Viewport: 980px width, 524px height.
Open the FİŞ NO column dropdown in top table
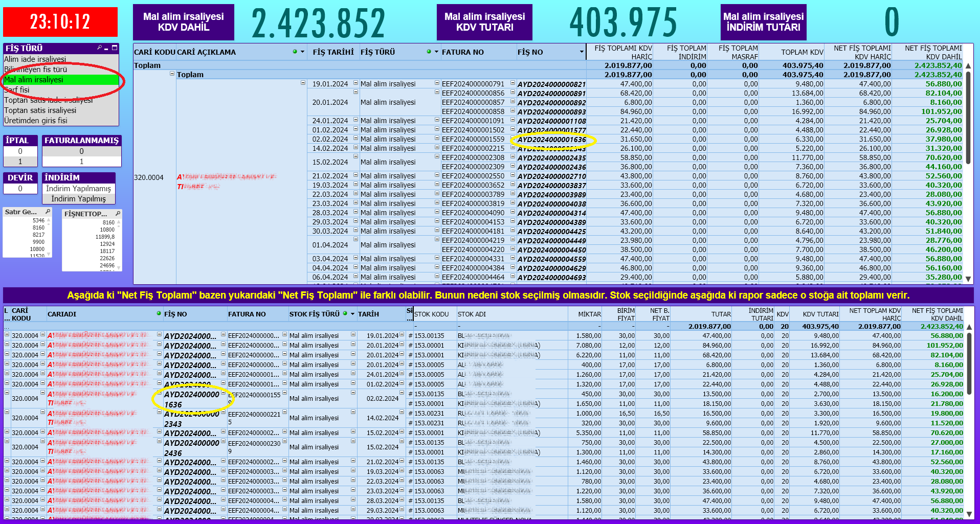point(582,52)
